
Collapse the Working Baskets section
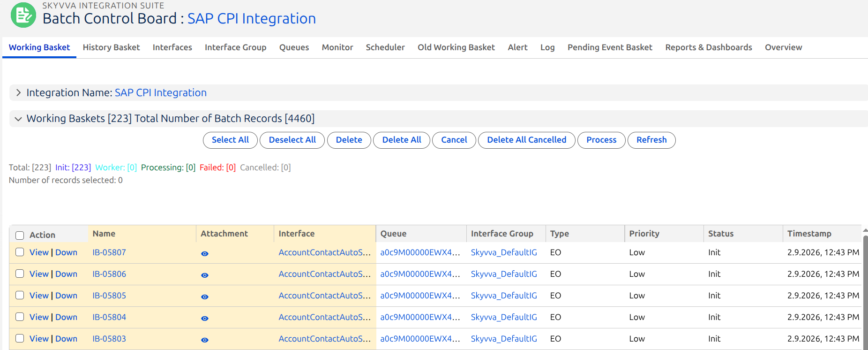pyautogui.click(x=18, y=119)
